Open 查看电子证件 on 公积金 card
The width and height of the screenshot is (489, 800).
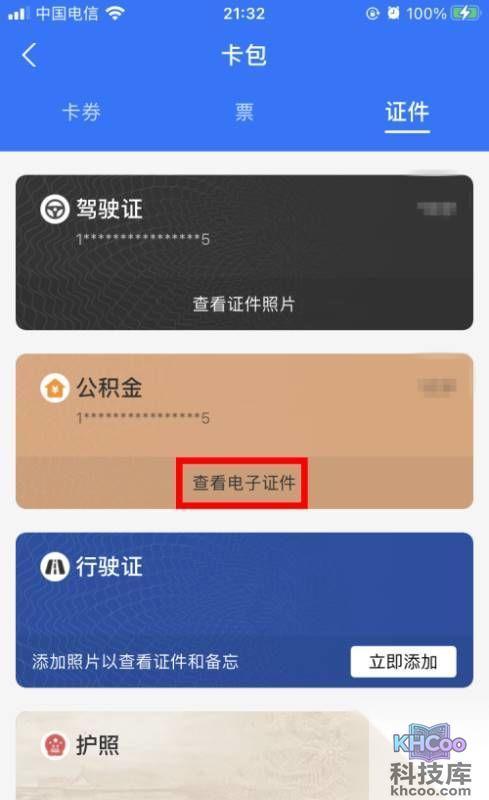[x=243, y=483]
